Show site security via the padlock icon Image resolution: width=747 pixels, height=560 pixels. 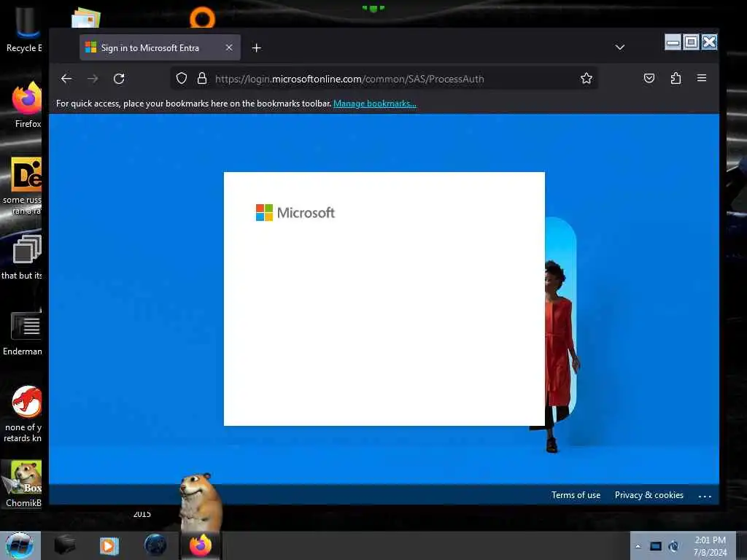pos(202,78)
